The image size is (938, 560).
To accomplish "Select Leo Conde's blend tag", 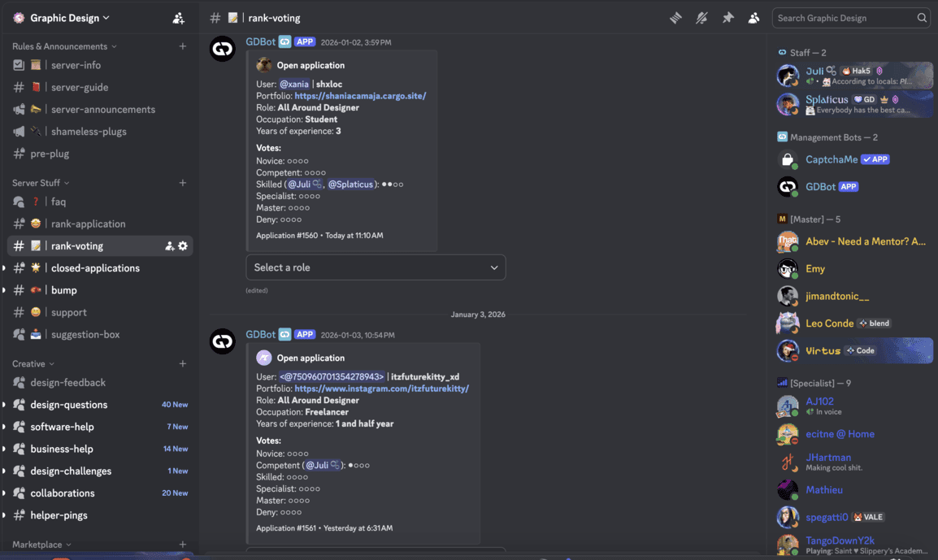I will tap(874, 323).
